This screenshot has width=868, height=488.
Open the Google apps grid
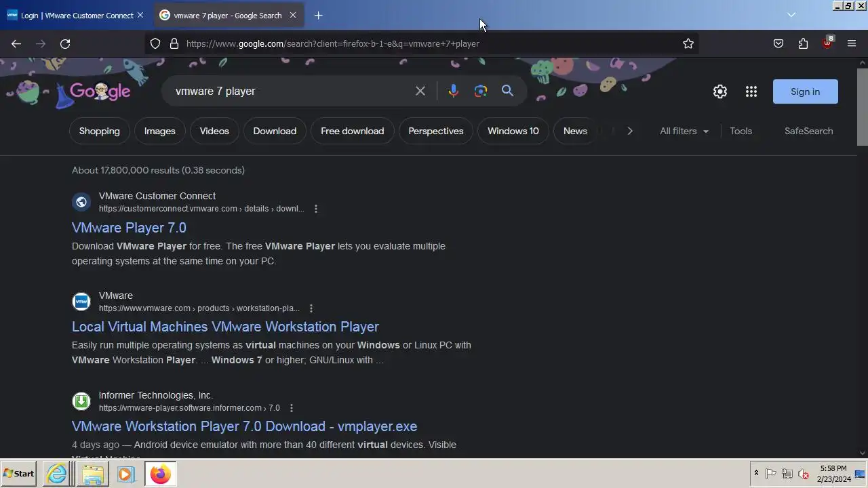(751, 91)
